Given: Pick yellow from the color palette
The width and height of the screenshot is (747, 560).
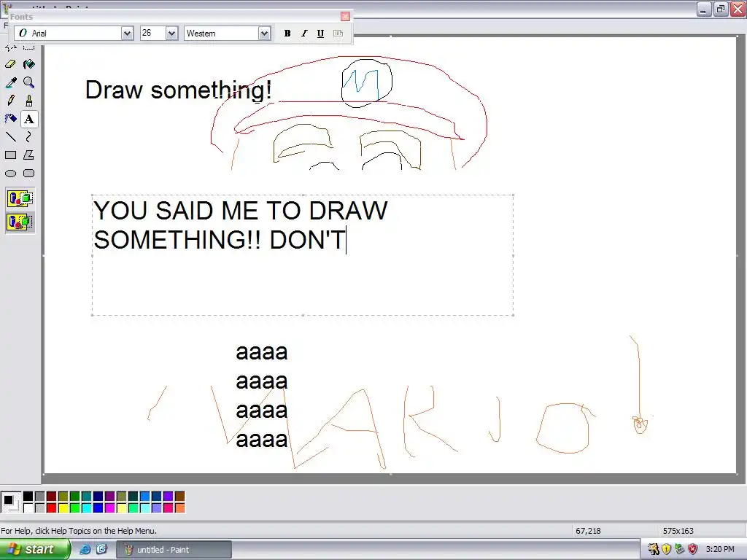Looking at the screenshot, I should click(63, 507).
